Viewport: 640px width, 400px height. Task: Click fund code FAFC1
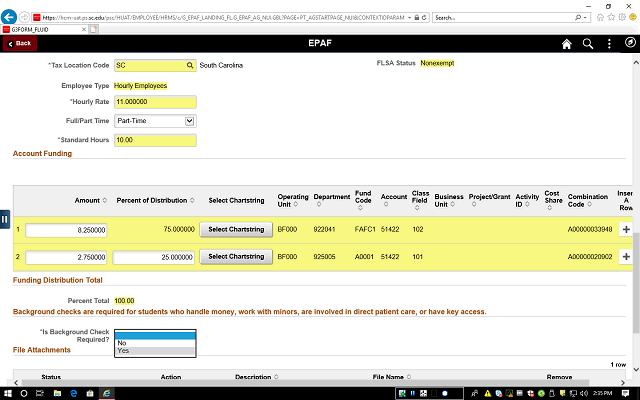(x=365, y=229)
